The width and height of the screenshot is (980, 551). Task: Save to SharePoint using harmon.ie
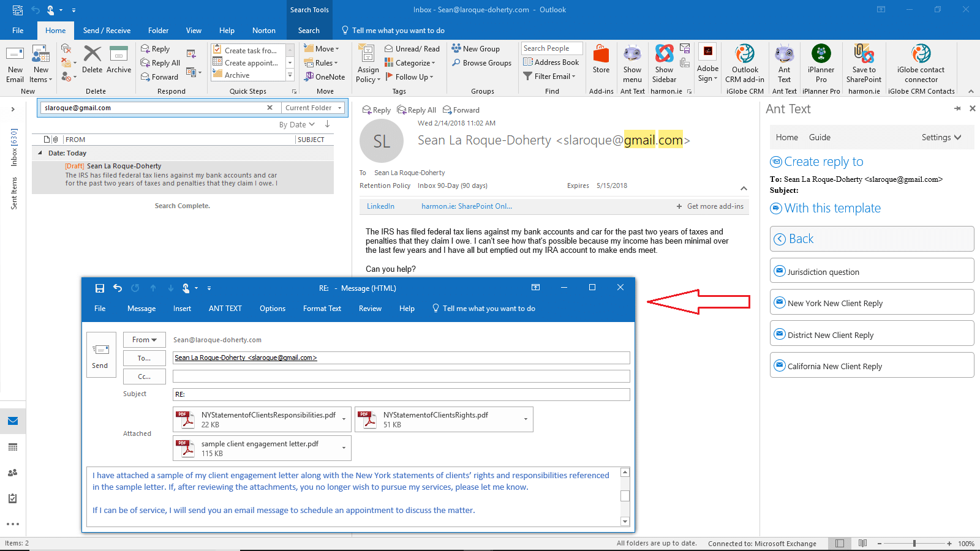click(x=864, y=64)
